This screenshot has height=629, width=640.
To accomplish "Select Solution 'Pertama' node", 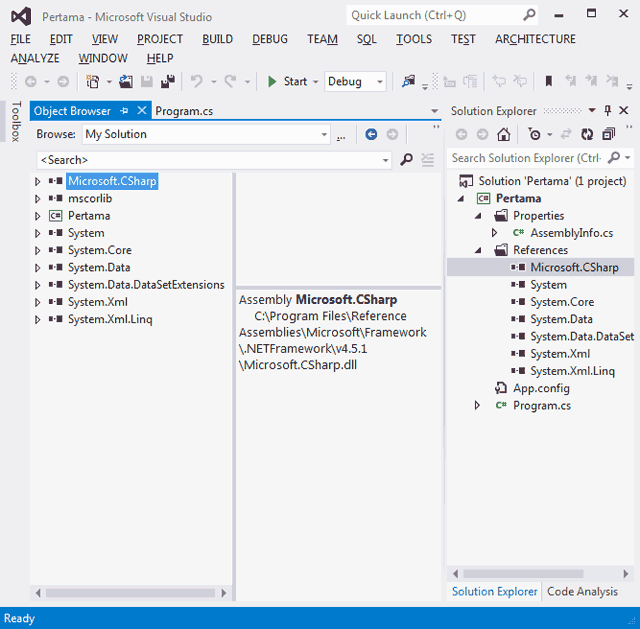I will click(552, 181).
